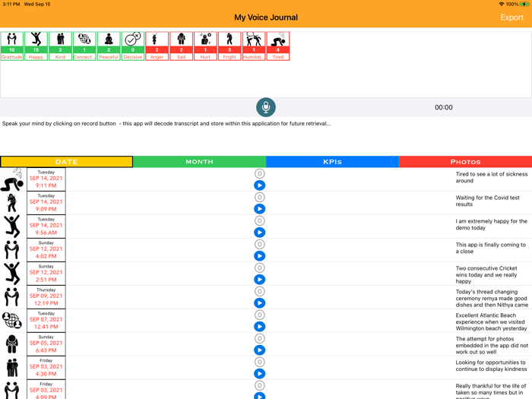Select the Sad emotion tile
Viewport: 532px width, 399px height.
[x=181, y=46]
